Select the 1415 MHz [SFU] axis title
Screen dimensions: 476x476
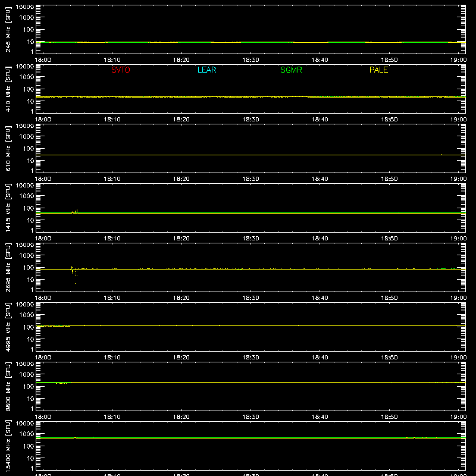point(8,208)
